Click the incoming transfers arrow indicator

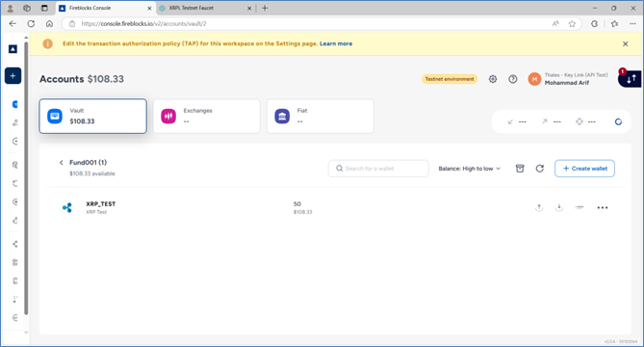coord(510,121)
